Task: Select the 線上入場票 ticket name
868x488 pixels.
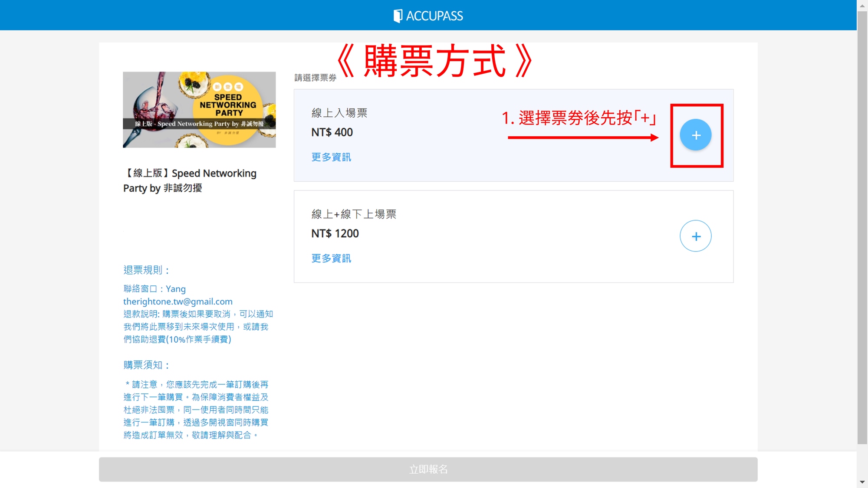Action: pos(339,113)
